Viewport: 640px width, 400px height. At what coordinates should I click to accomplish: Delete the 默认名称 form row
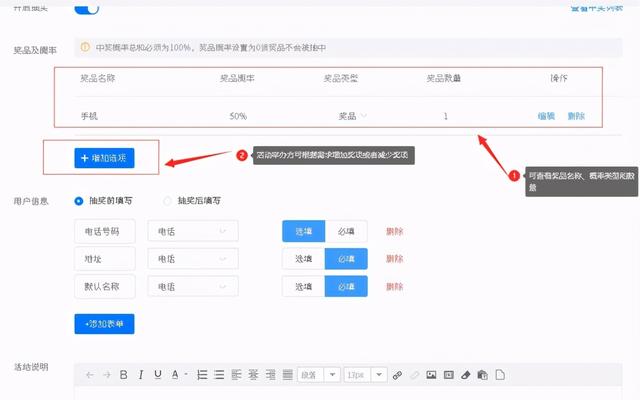395,287
